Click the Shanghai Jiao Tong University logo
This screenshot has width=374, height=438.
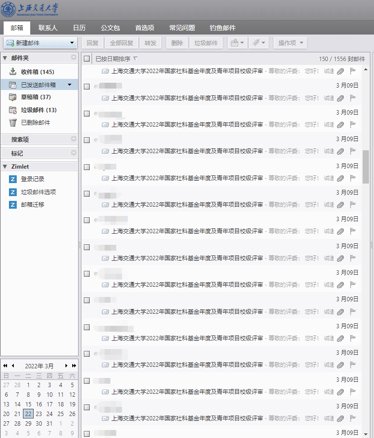pos(30,9)
